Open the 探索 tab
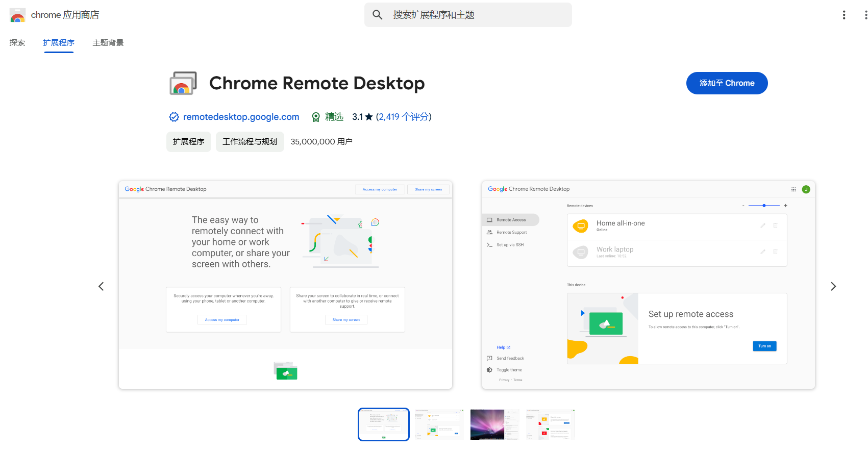This screenshot has height=451, width=868. 17,43
